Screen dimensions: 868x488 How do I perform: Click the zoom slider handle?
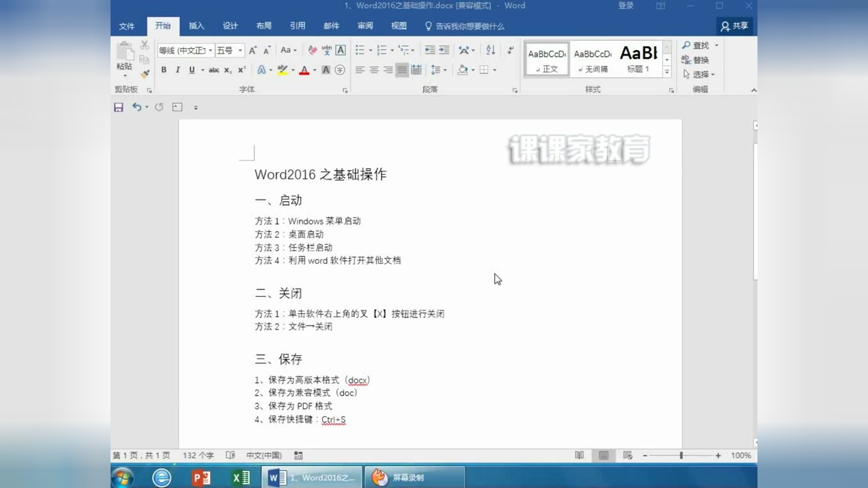pos(681,455)
